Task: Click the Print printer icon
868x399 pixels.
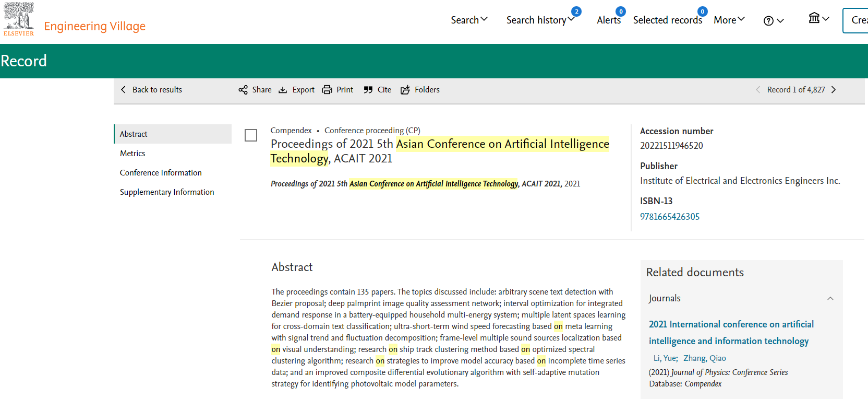Action: (327, 90)
